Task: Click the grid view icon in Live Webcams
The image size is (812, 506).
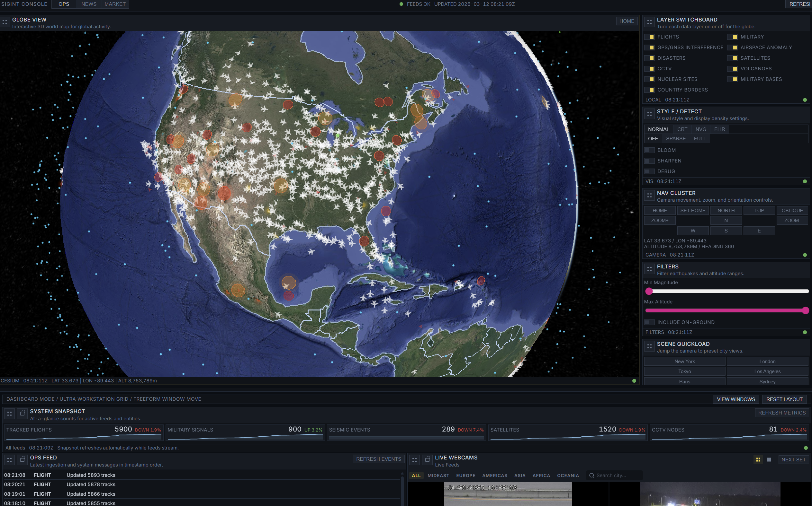Action: click(x=758, y=459)
